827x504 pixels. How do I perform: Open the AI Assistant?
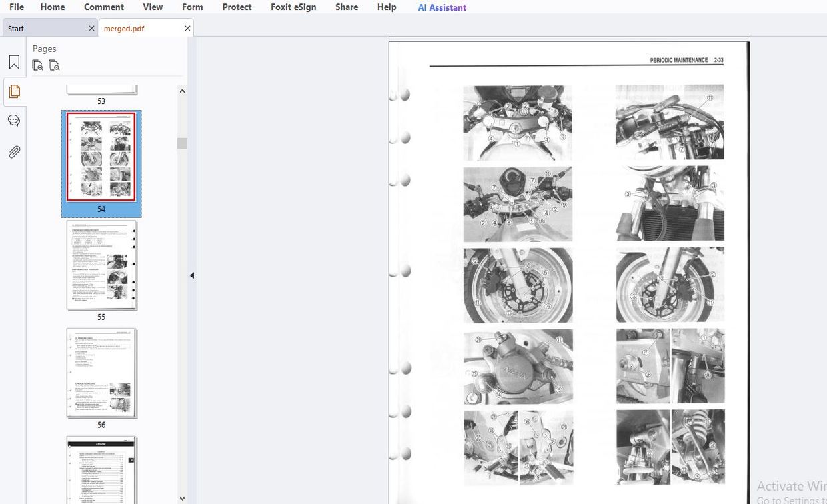coord(441,7)
